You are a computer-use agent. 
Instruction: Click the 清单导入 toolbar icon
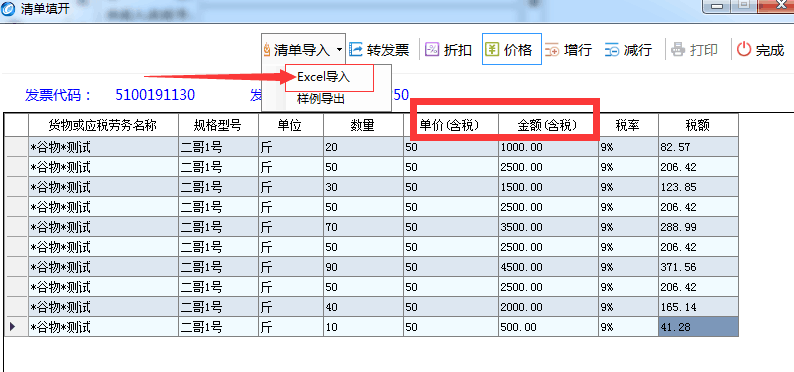pyautogui.click(x=267, y=50)
